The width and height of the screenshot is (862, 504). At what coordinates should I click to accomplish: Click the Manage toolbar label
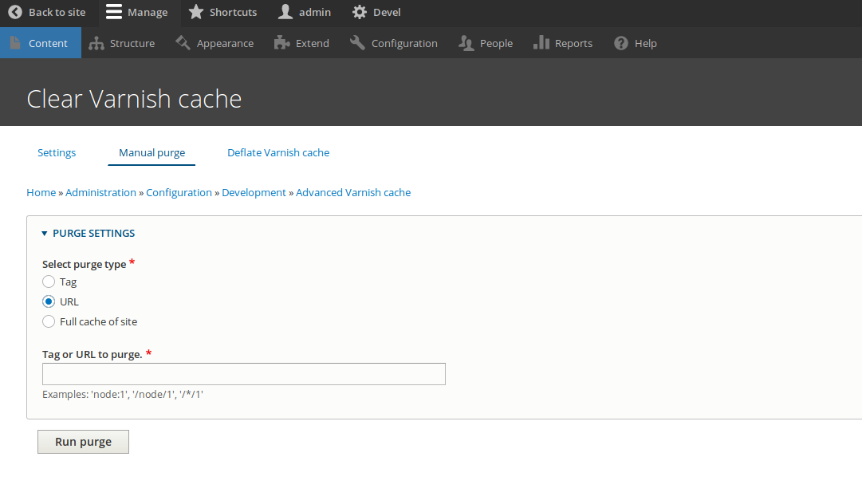click(148, 12)
